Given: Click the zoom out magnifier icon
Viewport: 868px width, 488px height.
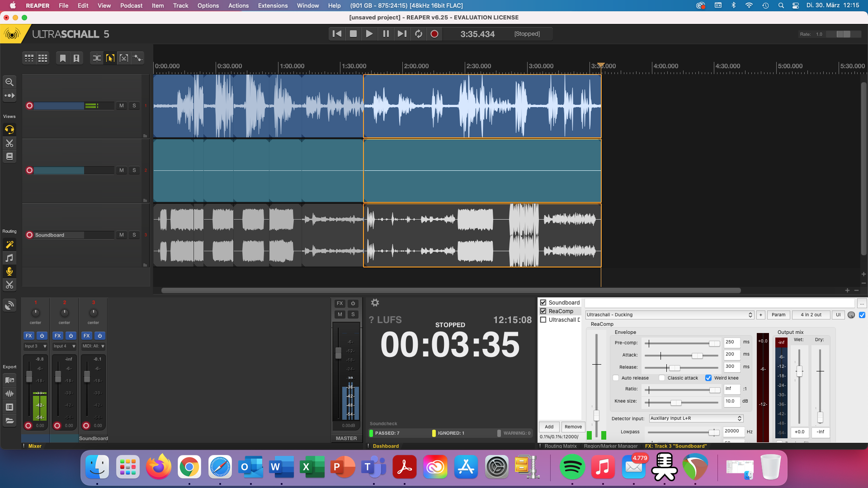Looking at the screenshot, I should 9,82.
